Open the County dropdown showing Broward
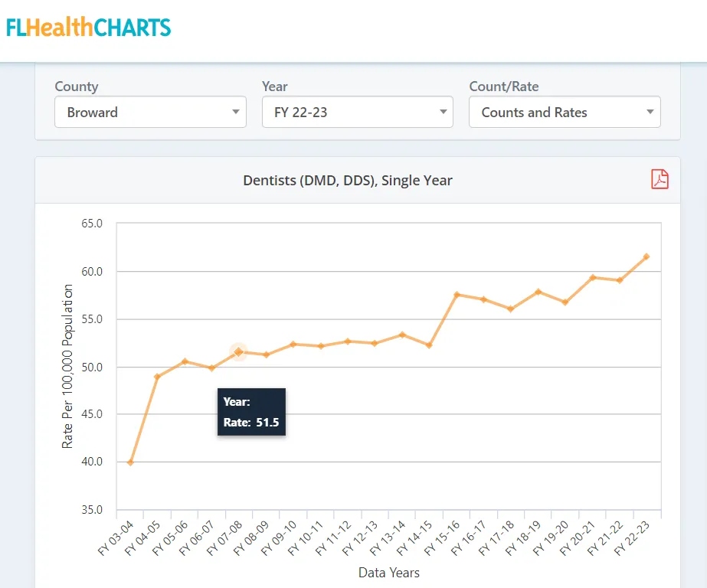 pos(150,112)
